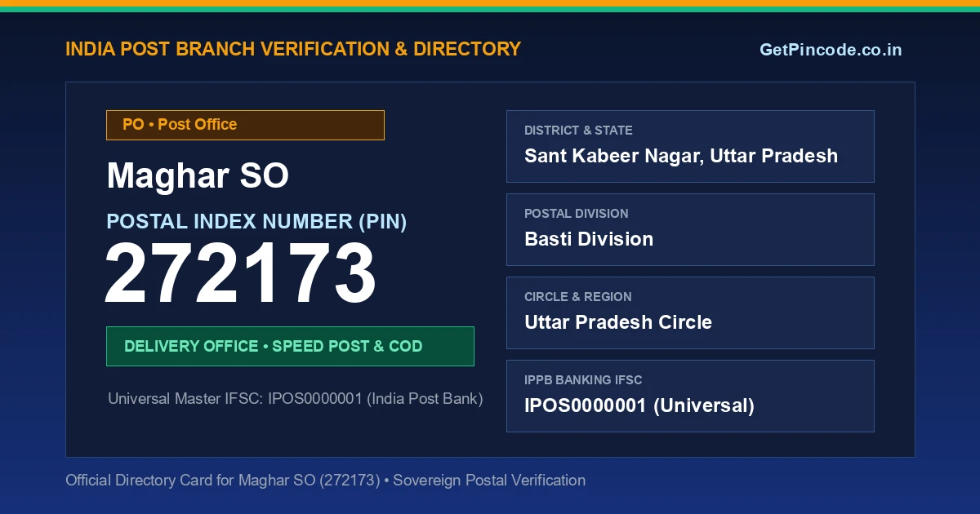The width and height of the screenshot is (980, 514).
Task: Click the Universal Master IFSC line
Action: (296, 399)
